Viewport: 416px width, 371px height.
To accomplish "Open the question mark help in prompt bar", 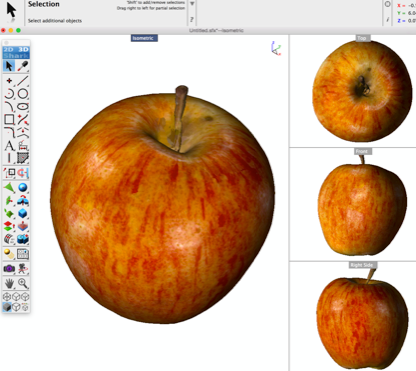I will [x=192, y=20].
